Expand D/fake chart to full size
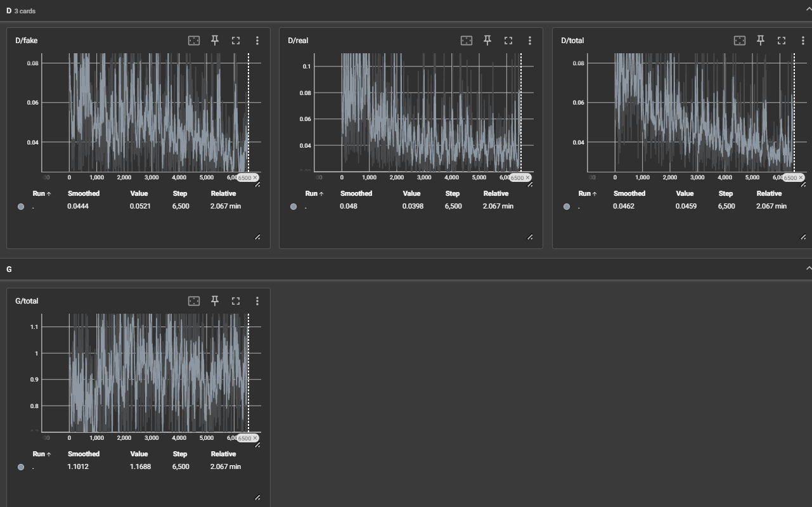The image size is (812, 507). coord(236,41)
